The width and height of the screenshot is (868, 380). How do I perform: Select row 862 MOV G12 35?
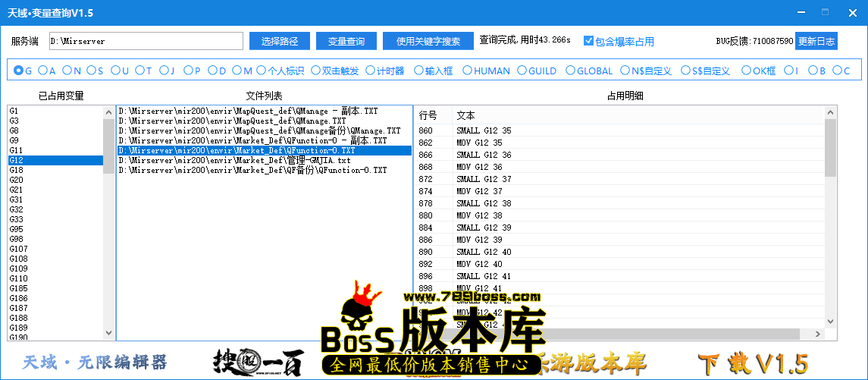click(x=619, y=143)
